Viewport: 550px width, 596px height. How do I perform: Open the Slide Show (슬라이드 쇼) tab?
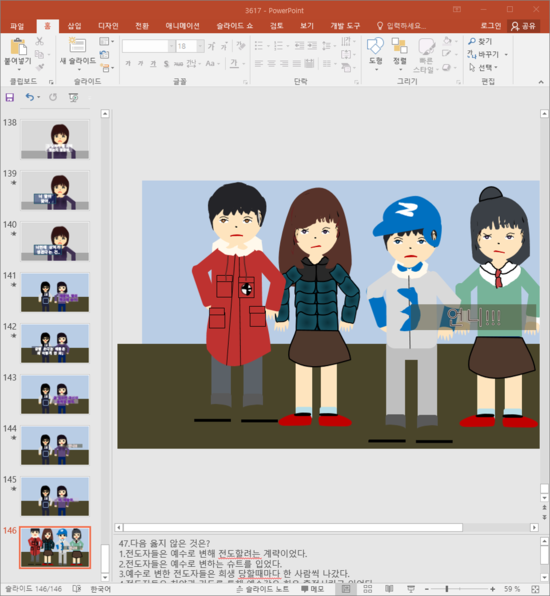pyautogui.click(x=235, y=26)
